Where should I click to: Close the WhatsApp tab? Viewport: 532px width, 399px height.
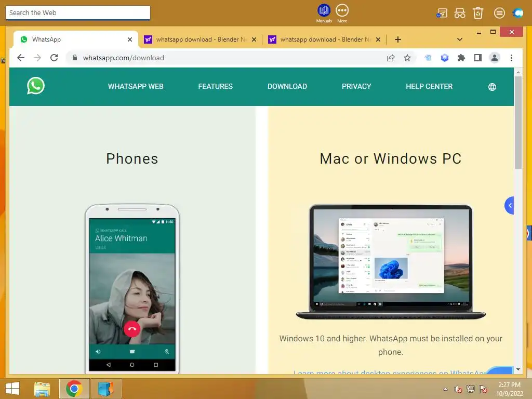[x=129, y=39]
